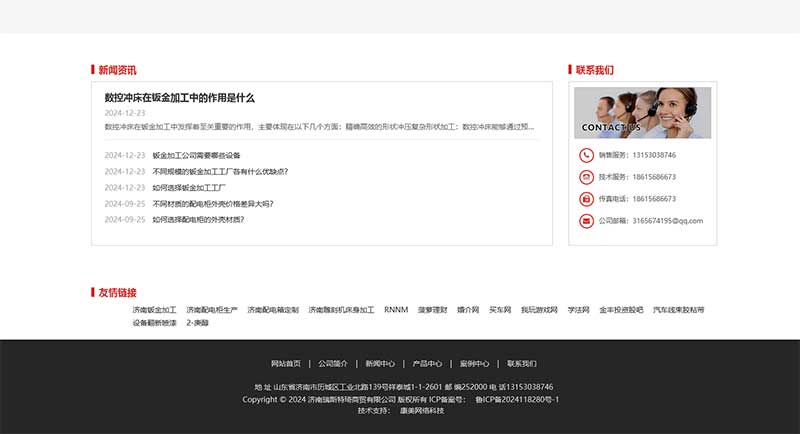Select 新闻中心 in footer navigation
Image resolution: width=800 pixels, height=434 pixels.
[x=380, y=364]
